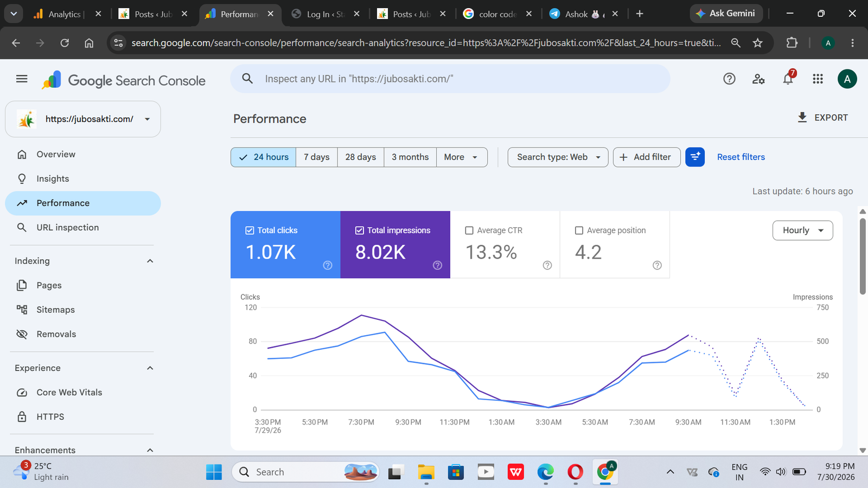Bookmark this page with the star icon
The image size is (868, 488).
pos(758,43)
